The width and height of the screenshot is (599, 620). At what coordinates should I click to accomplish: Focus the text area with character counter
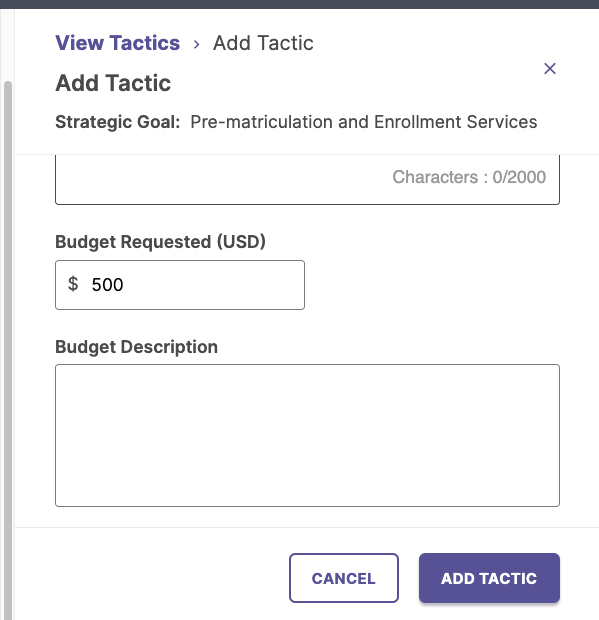coord(307,180)
